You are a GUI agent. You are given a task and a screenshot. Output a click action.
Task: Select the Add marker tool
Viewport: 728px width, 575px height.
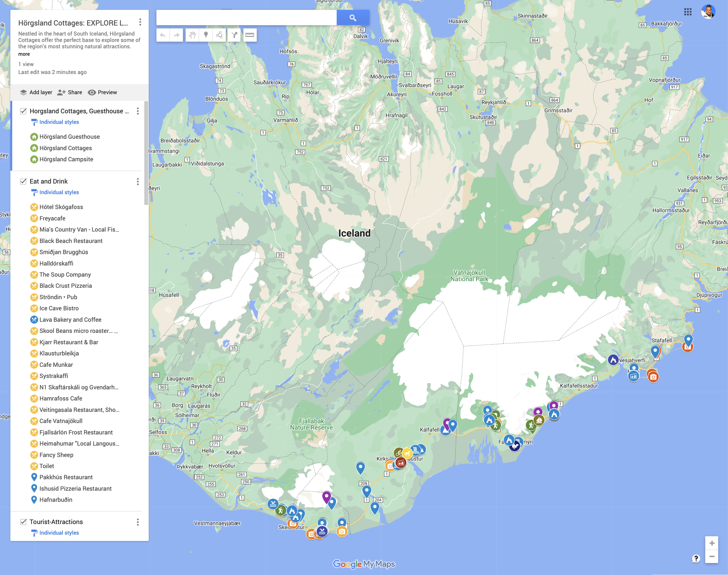(206, 35)
